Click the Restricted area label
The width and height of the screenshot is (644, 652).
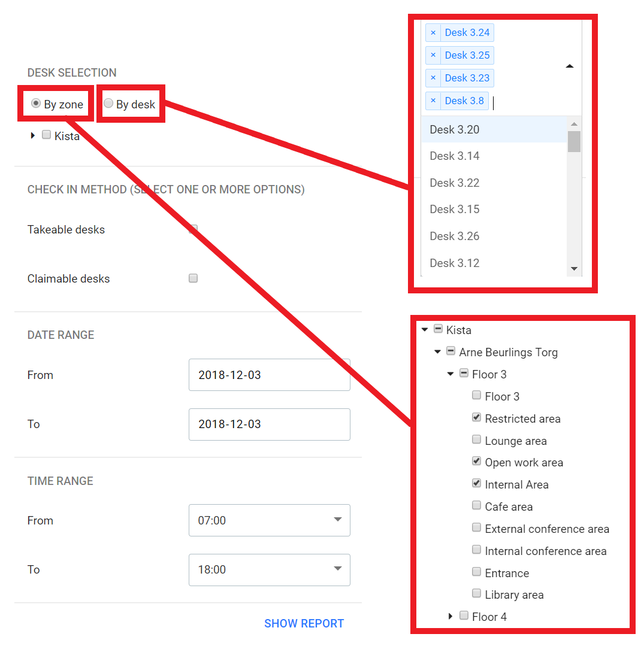point(522,419)
